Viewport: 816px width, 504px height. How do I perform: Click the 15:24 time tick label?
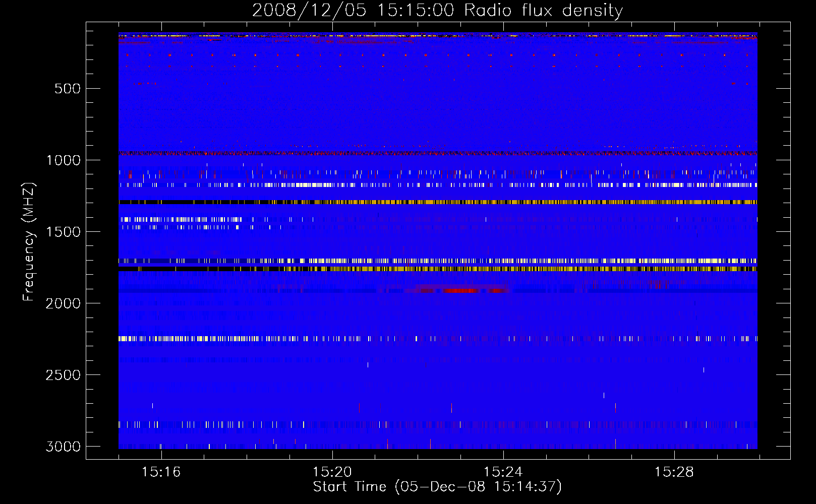click(503, 472)
